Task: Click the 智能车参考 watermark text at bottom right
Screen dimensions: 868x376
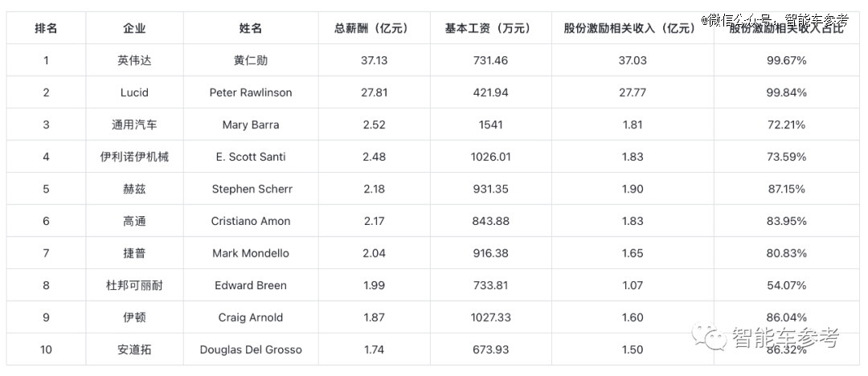Action: point(784,337)
